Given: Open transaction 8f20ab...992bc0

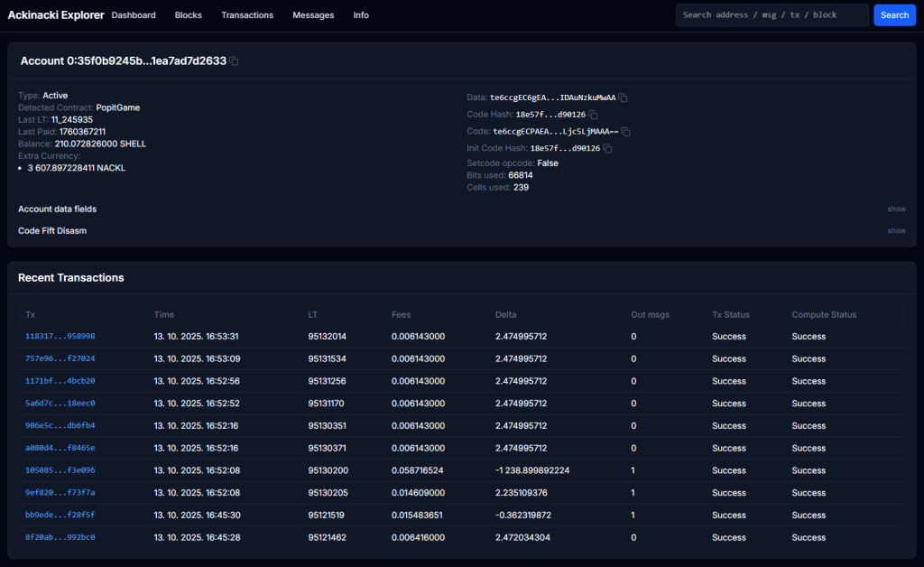Looking at the screenshot, I should [60, 537].
